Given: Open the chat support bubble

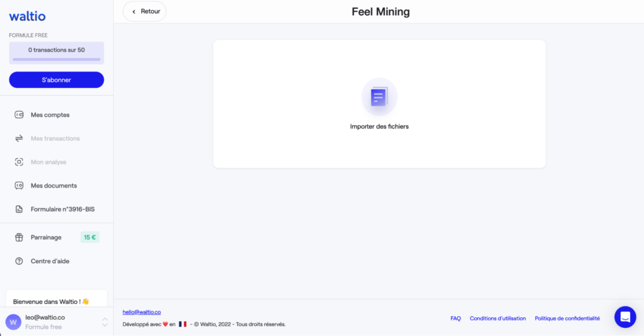Looking at the screenshot, I should (625, 317).
